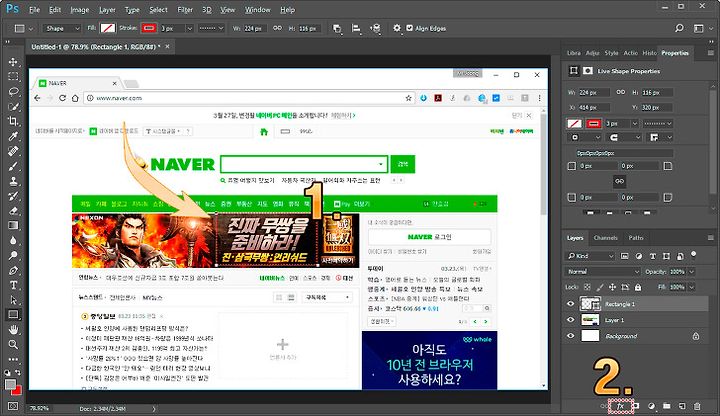Select the Dodge tool
The height and width of the screenshot is (416, 720).
click(13, 255)
